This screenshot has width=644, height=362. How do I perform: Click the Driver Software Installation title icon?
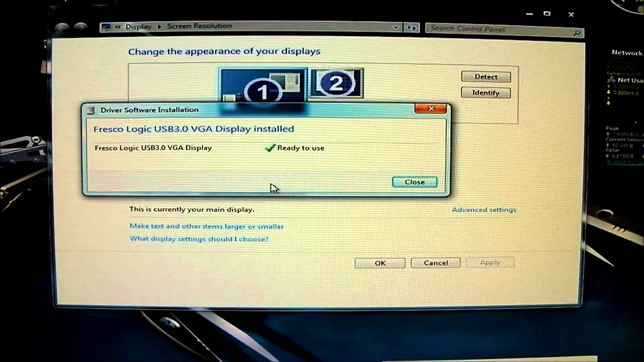click(x=91, y=110)
